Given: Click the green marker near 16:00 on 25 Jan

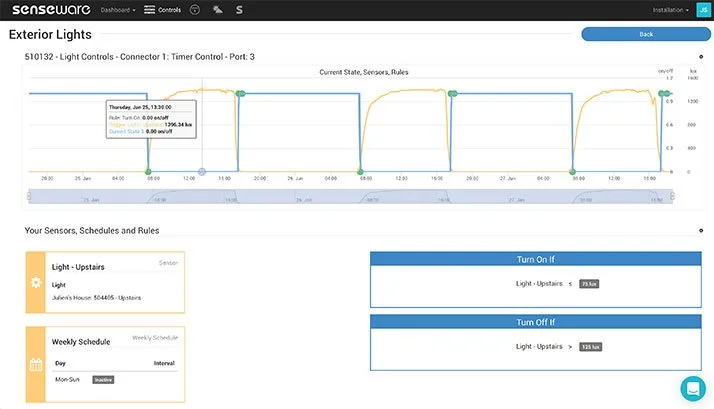Looking at the screenshot, I should click(x=240, y=93).
